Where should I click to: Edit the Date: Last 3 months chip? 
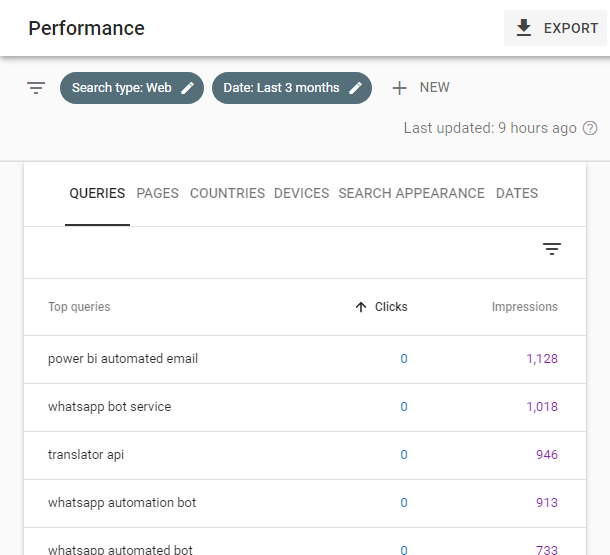(x=292, y=88)
